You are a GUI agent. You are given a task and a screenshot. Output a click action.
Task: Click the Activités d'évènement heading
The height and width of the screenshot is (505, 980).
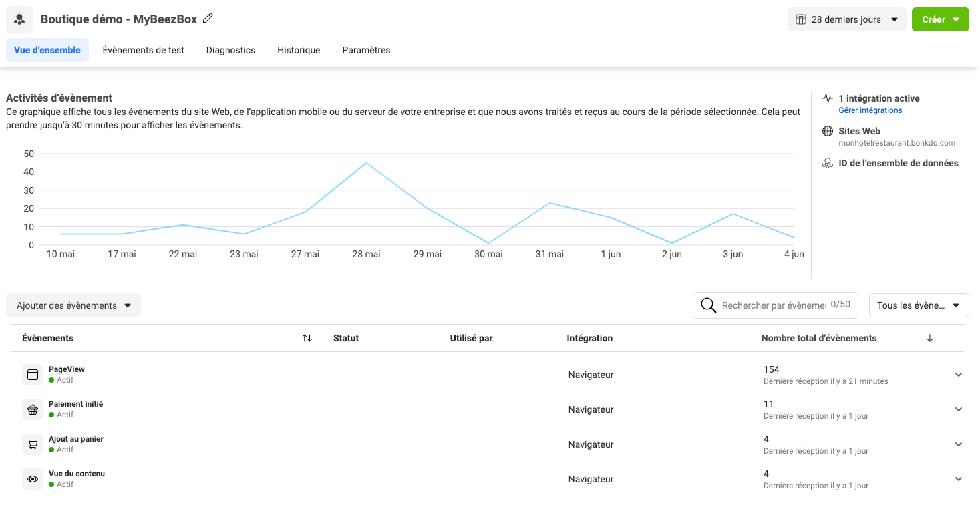(59, 98)
